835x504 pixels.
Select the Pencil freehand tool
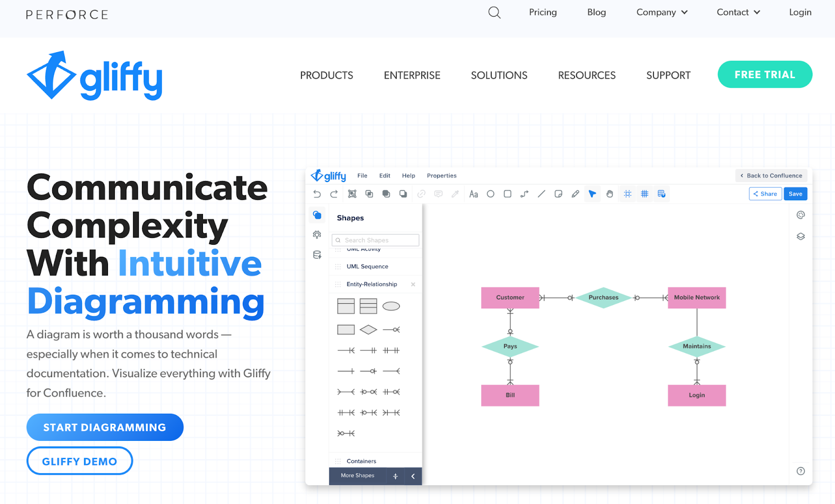pos(575,194)
